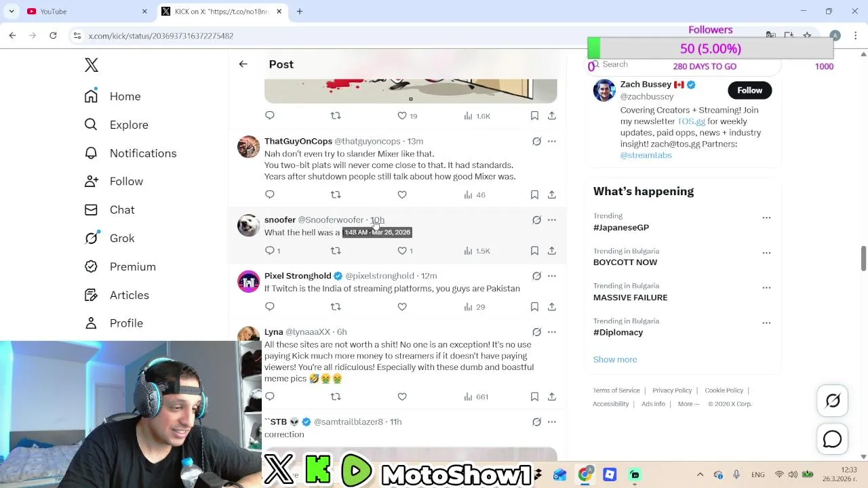Reply to ThatGuyOnCops' post
The height and width of the screenshot is (488, 868).
270,195
